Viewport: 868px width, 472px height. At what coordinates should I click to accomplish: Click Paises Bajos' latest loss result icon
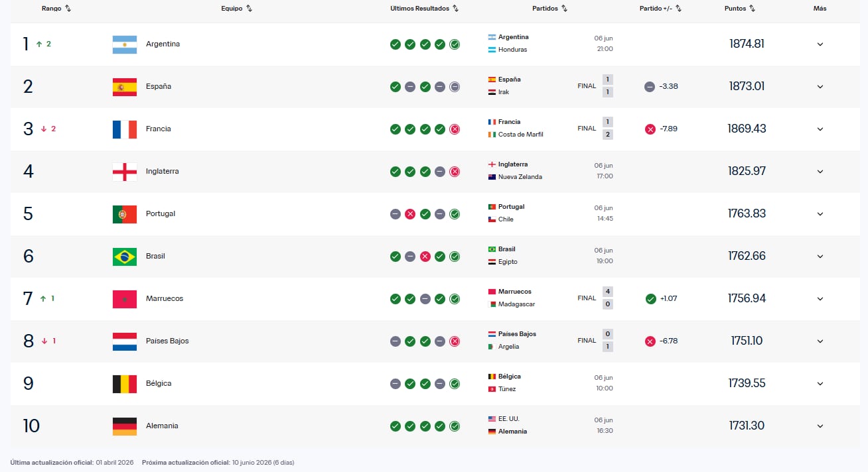pyautogui.click(x=455, y=341)
